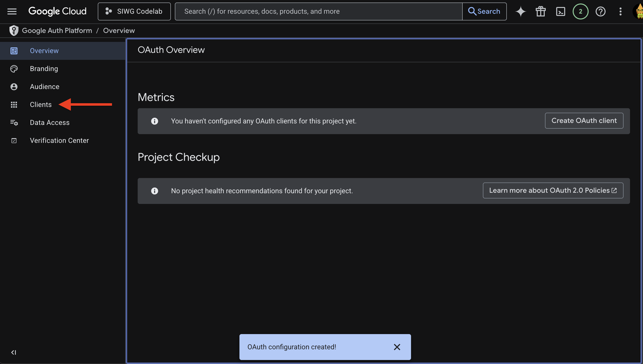Go to the Clients section

pyautogui.click(x=40, y=104)
